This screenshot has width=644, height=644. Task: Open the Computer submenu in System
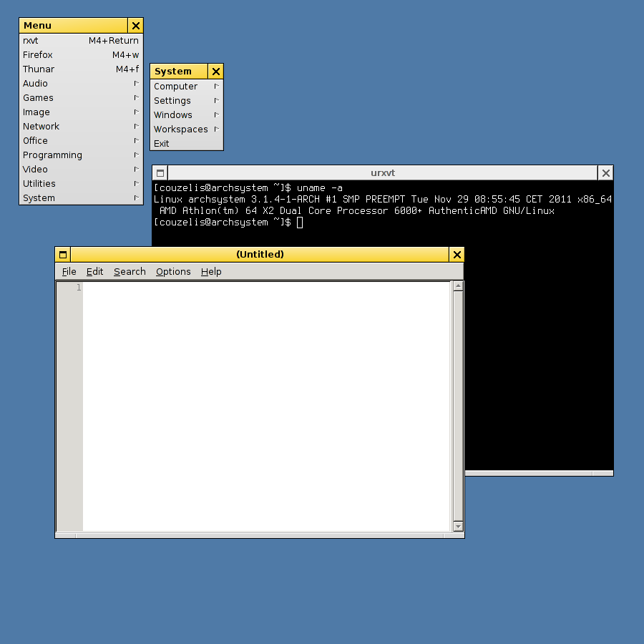pos(187,87)
